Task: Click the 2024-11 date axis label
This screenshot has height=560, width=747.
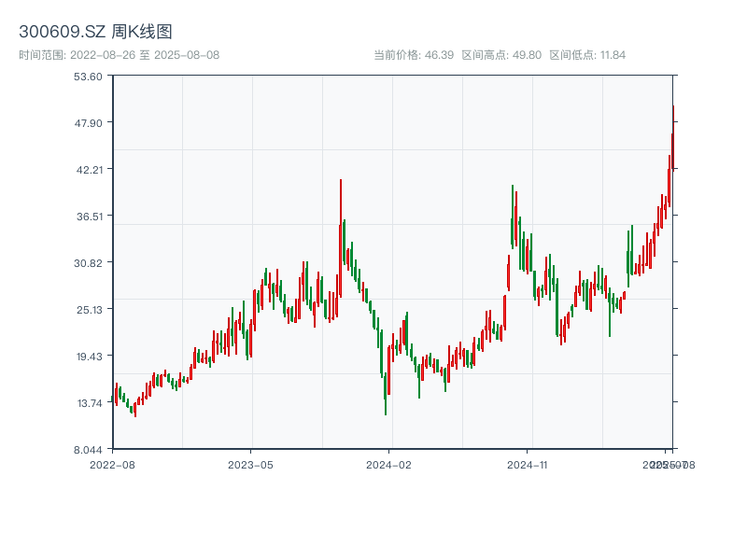Action: (528, 464)
